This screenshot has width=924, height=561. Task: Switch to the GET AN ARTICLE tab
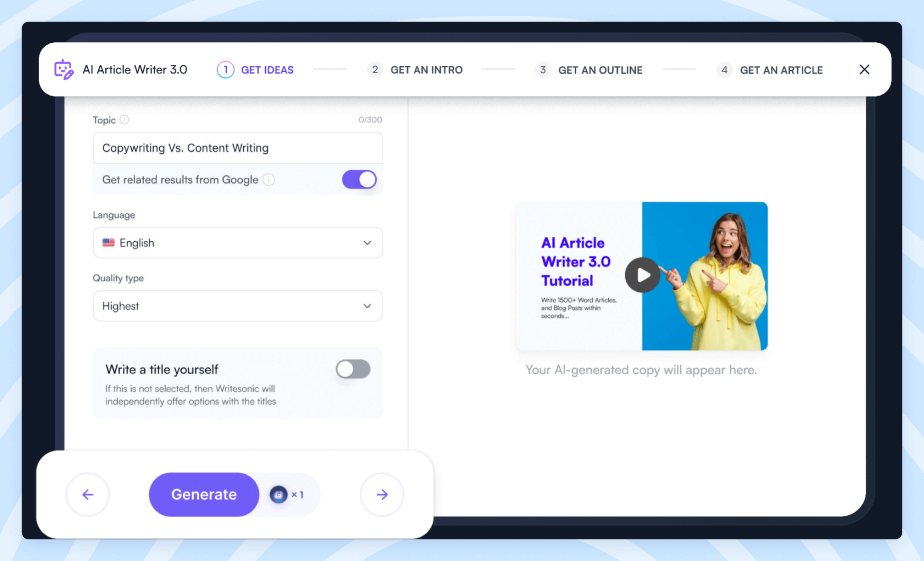click(781, 69)
